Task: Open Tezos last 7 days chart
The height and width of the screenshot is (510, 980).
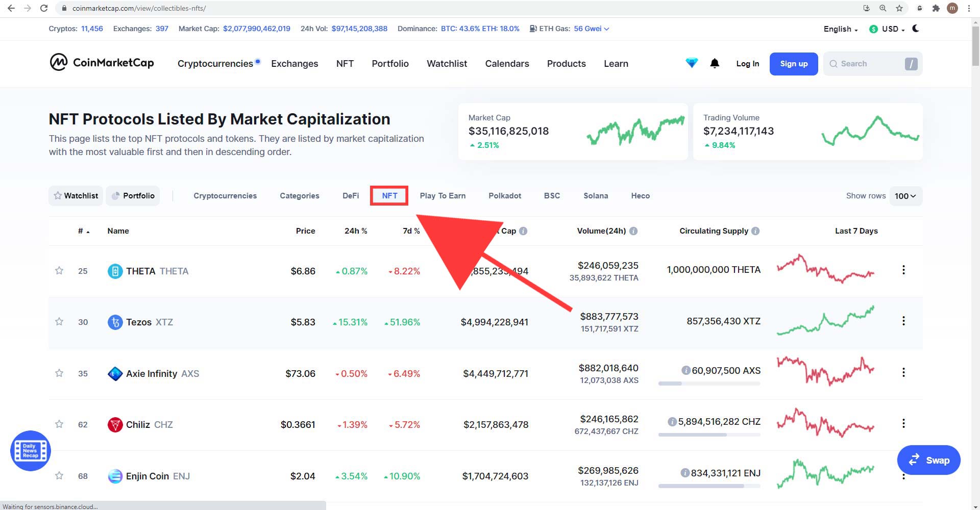Action: [x=825, y=320]
